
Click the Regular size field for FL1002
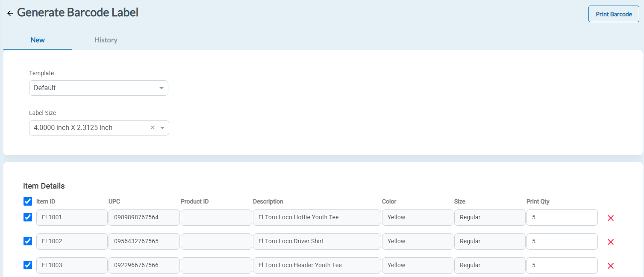pyautogui.click(x=490, y=242)
